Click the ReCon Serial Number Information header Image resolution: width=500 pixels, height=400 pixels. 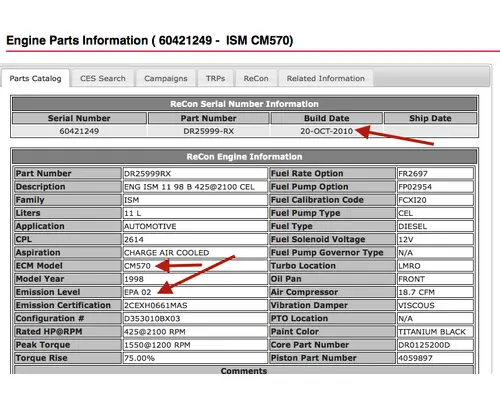244,104
